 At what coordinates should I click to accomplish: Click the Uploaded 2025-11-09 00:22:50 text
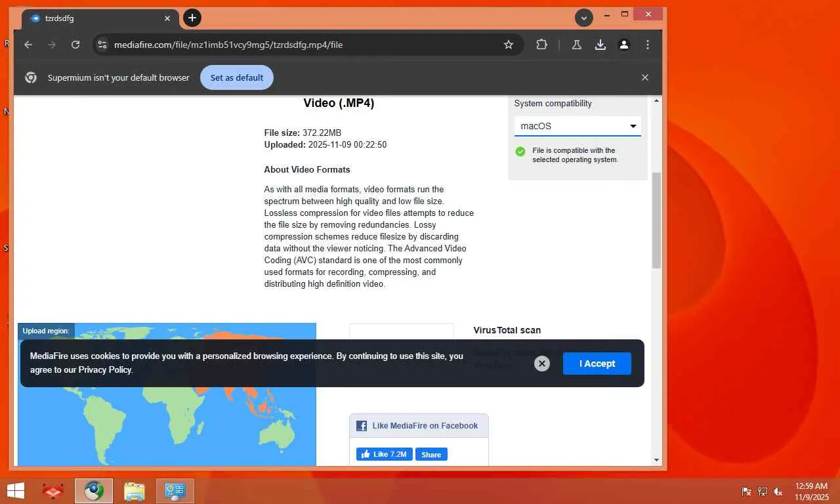[325, 144]
